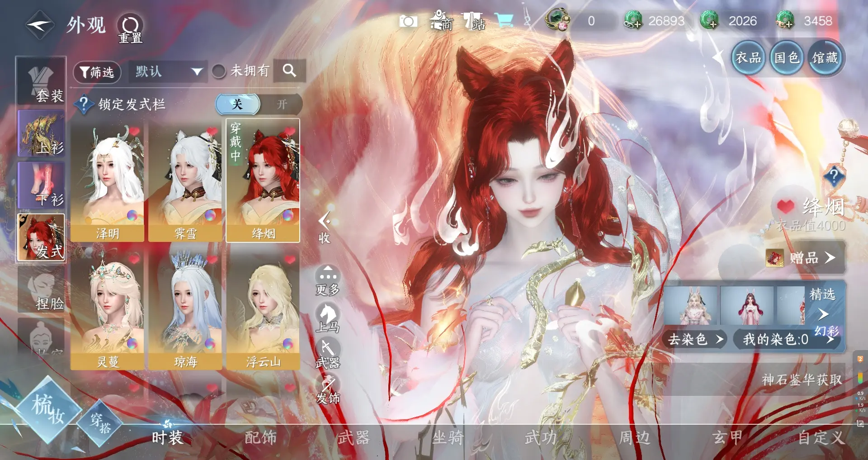
Task: Open 去染色 dye page
Action: 696,339
